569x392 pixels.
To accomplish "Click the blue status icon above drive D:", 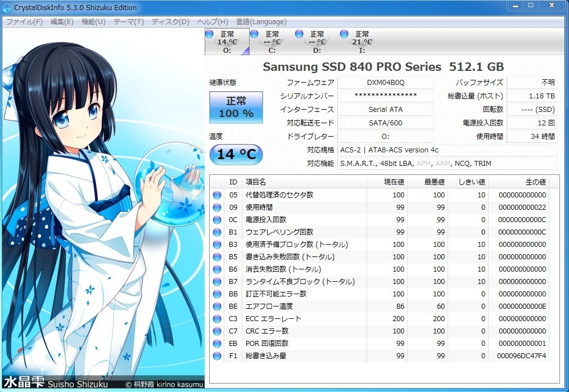I will coord(300,34).
